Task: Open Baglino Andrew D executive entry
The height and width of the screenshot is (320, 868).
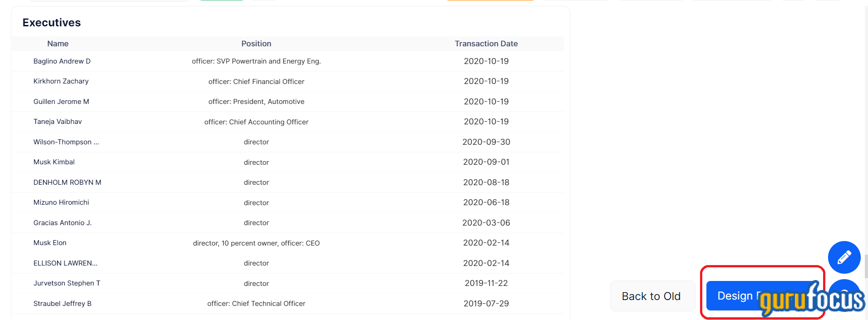Action: coord(62,61)
